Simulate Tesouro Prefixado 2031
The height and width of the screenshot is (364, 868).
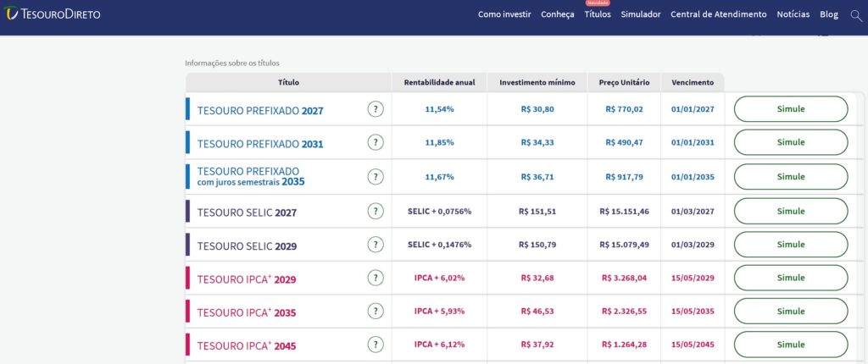(791, 142)
